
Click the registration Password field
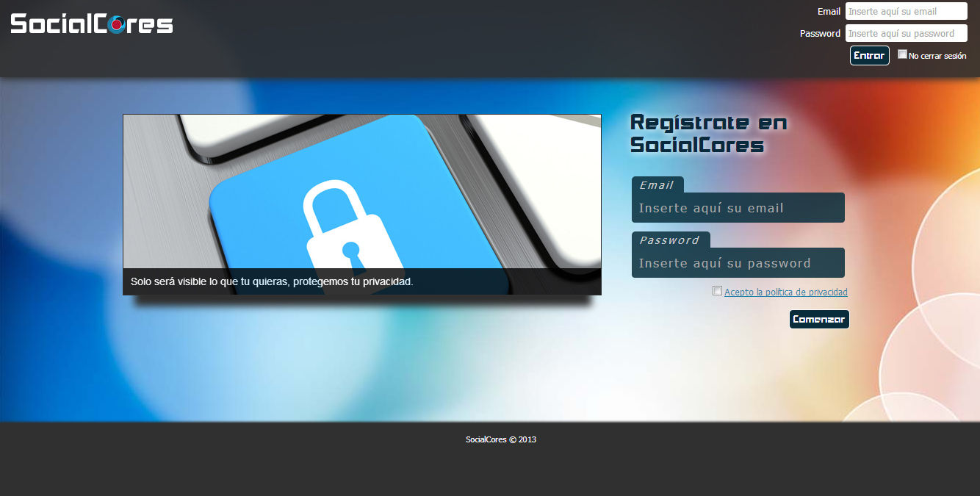point(738,263)
